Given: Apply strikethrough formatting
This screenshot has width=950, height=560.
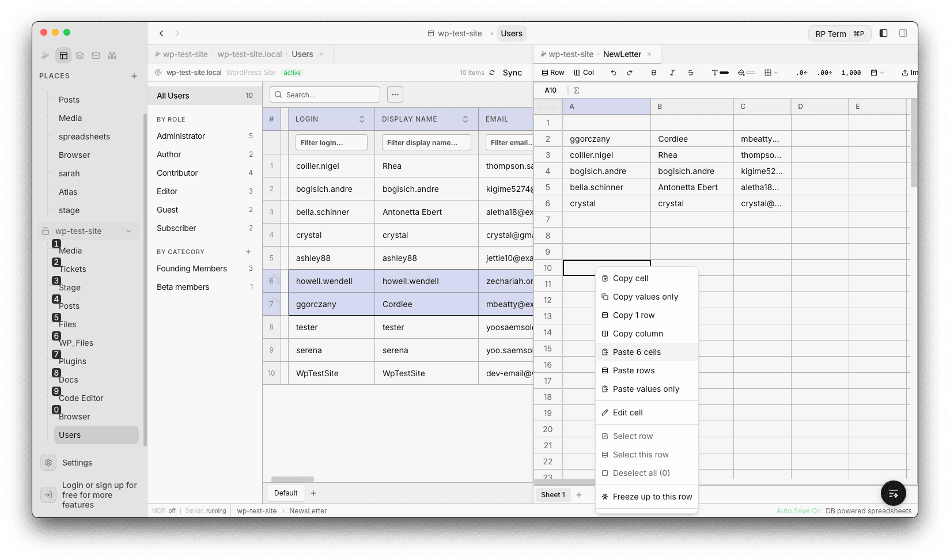Looking at the screenshot, I should (x=691, y=73).
